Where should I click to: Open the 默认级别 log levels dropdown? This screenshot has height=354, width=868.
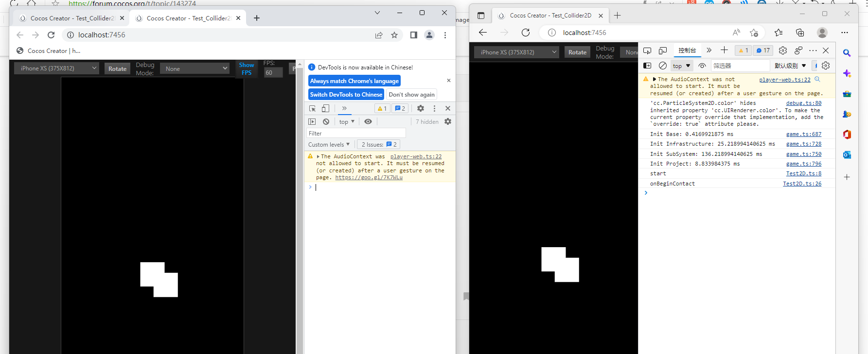790,66
